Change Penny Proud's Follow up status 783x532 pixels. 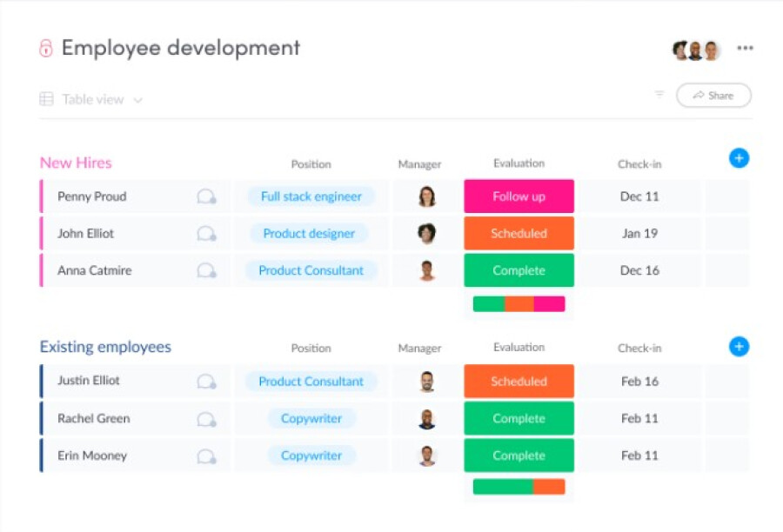[x=519, y=196]
